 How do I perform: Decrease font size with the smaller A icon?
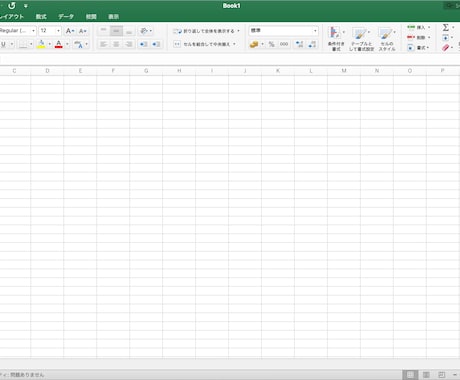[83, 31]
